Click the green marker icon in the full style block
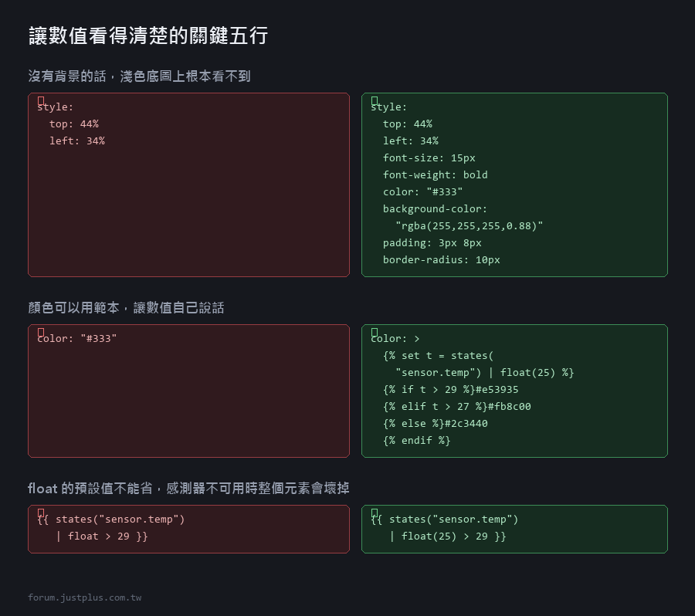 click(375, 100)
